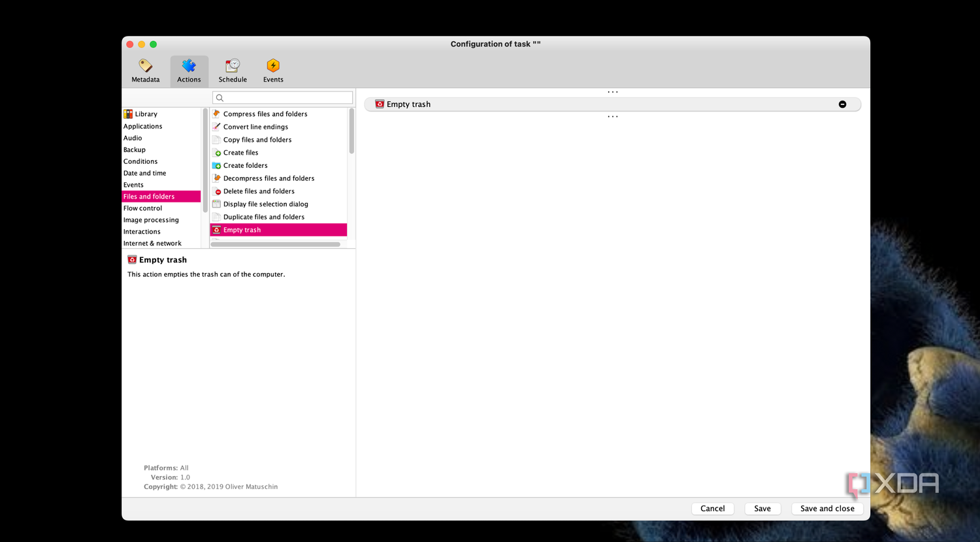Click the actions list horizontal scrollbar
The image size is (980, 542).
click(275, 244)
